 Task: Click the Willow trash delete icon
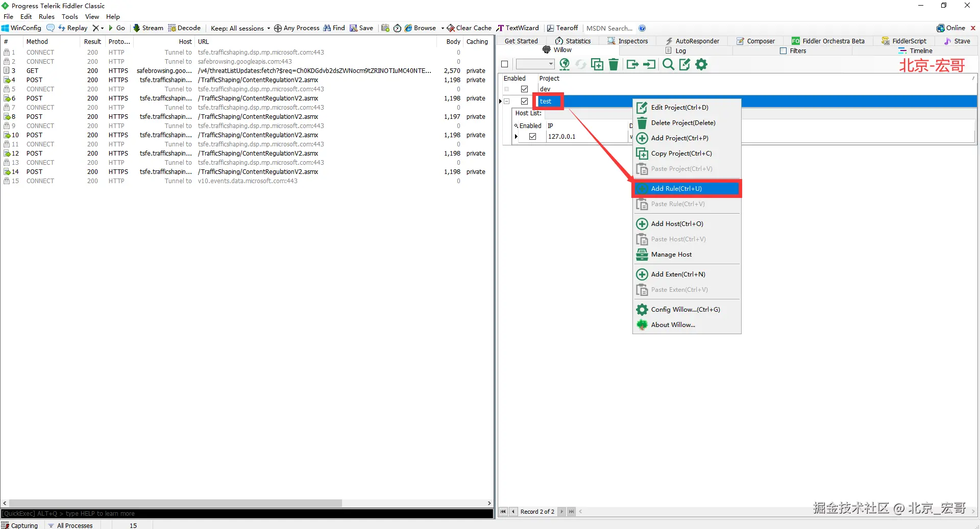[x=614, y=64]
